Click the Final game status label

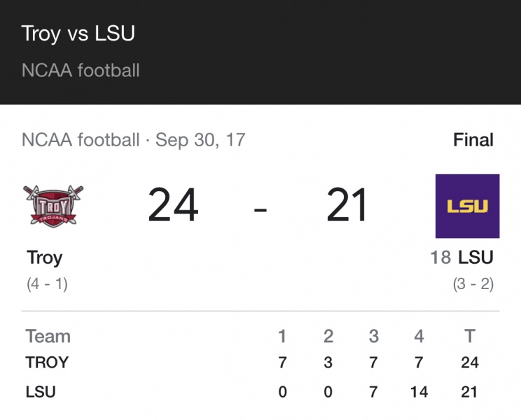tap(473, 140)
